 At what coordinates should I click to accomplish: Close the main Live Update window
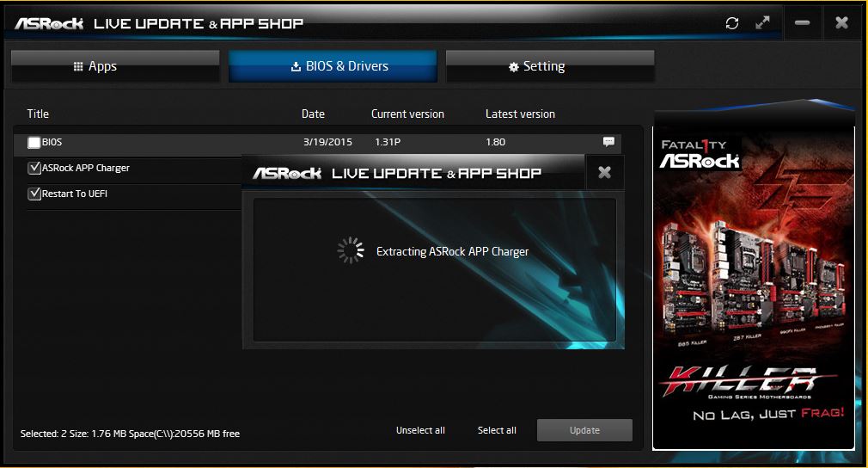point(841,22)
